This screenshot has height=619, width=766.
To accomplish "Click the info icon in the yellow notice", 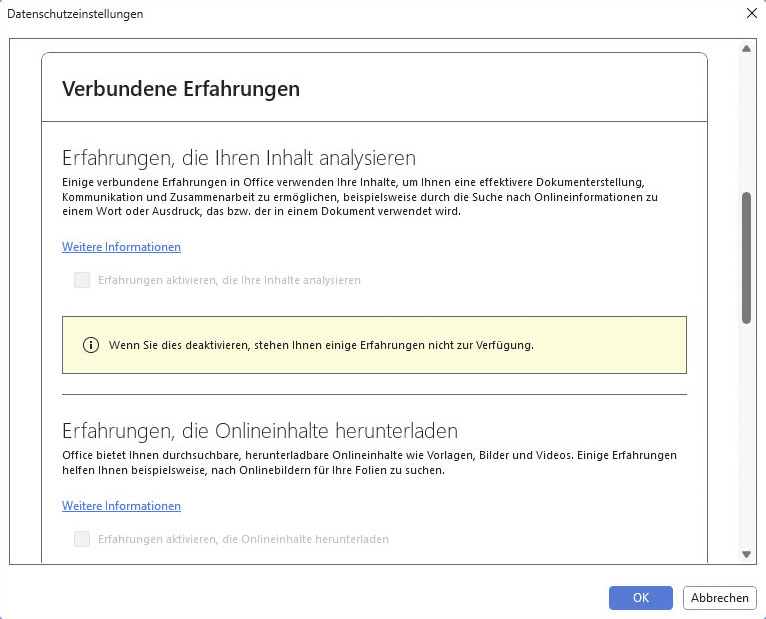I will tap(91, 345).
